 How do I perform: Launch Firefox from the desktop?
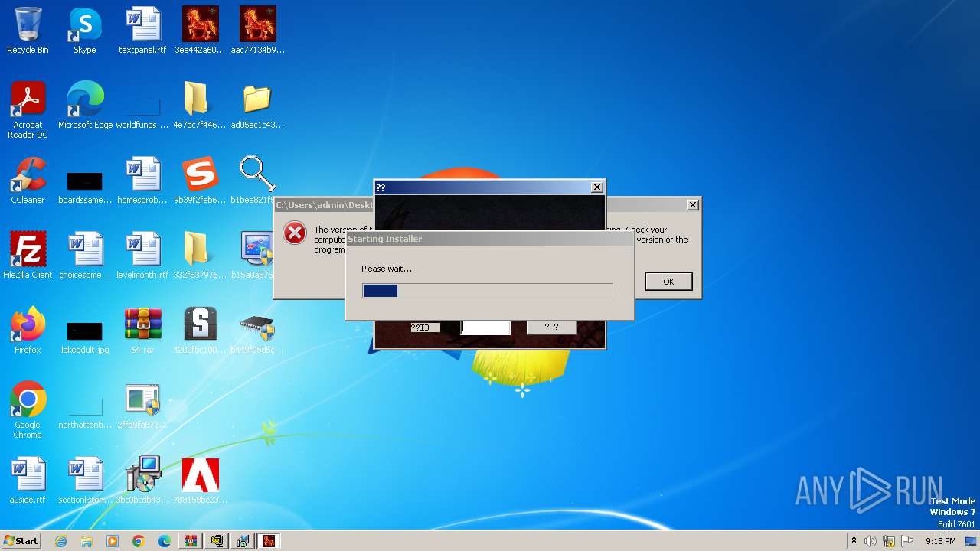click(x=28, y=331)
